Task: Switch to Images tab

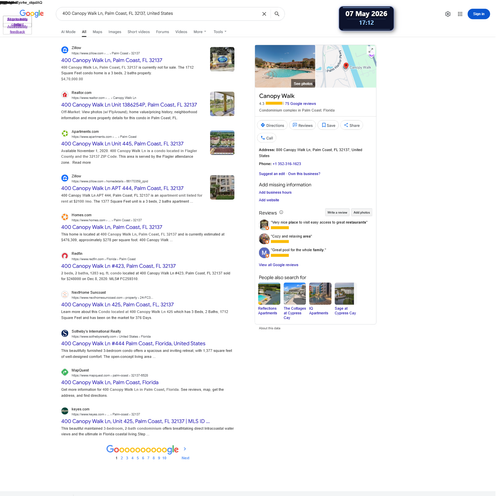Action: (115, 32)
